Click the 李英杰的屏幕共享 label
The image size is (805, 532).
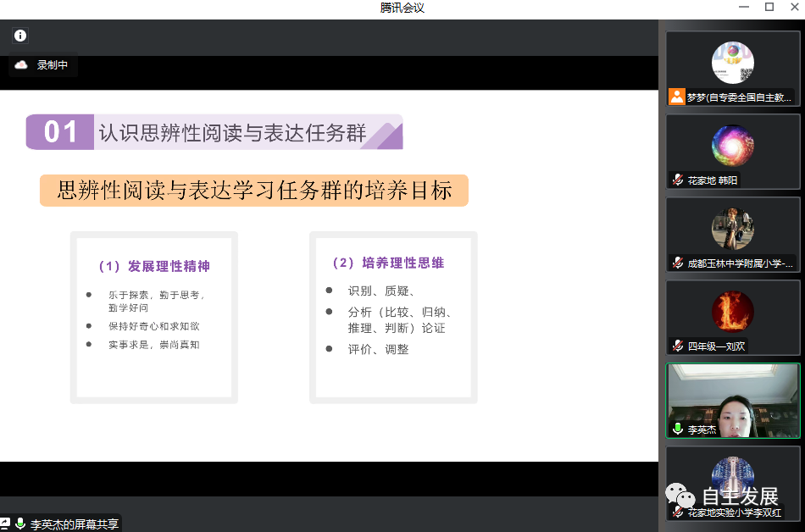[75, 524]
